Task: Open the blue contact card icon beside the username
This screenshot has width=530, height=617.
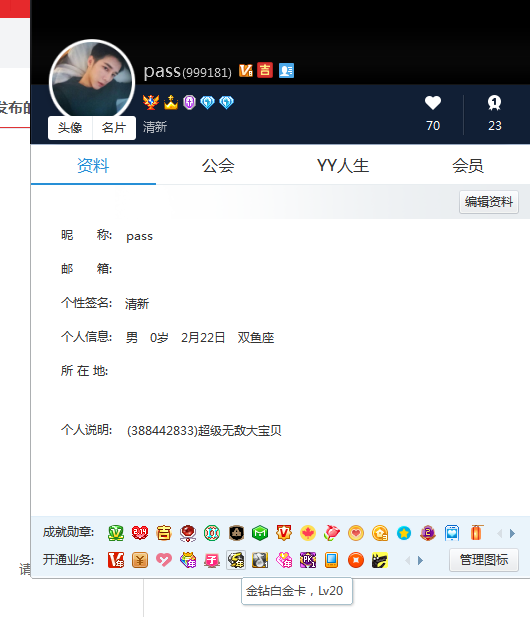Action: pos(286,70)
